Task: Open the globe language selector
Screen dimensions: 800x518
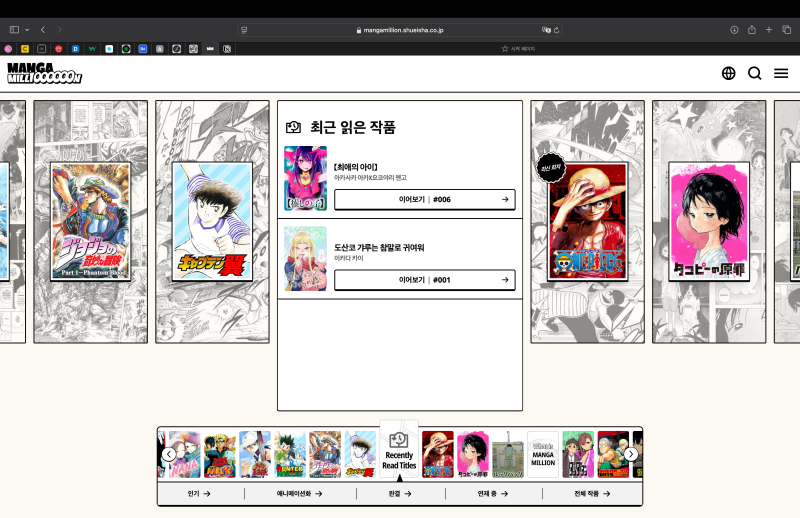Action: pyautogui.click(x=729, y=73)
